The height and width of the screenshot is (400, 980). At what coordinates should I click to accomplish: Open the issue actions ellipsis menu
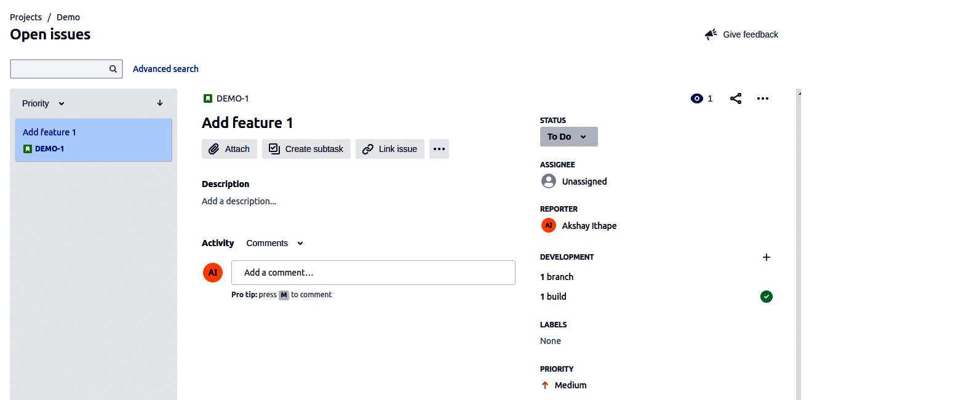coord(763,98)
